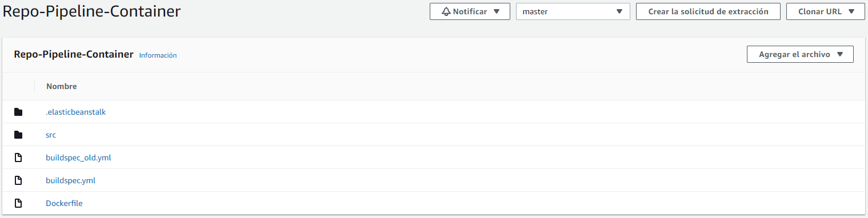
Task: Open the Clonar URL dropdown
Action: 825,11
